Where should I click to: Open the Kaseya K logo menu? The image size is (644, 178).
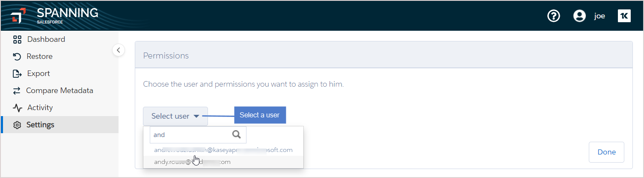tap(624, 16)
